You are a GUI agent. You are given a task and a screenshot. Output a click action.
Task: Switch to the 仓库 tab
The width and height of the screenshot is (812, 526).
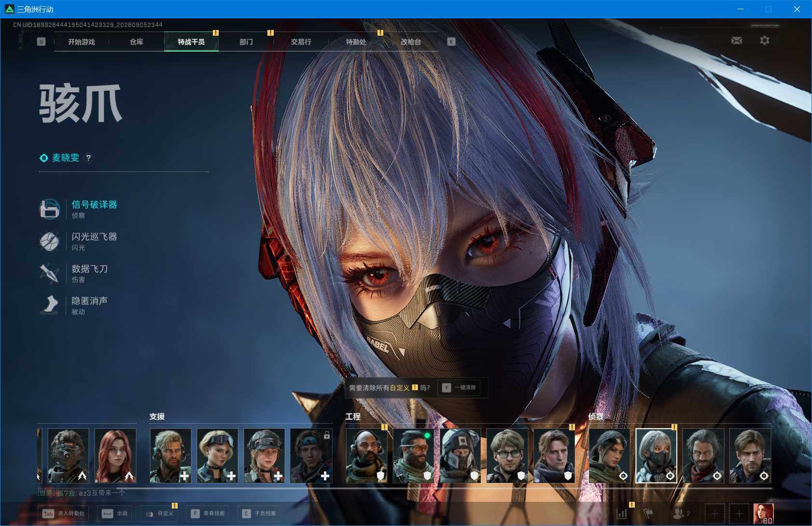click(137, 42)
